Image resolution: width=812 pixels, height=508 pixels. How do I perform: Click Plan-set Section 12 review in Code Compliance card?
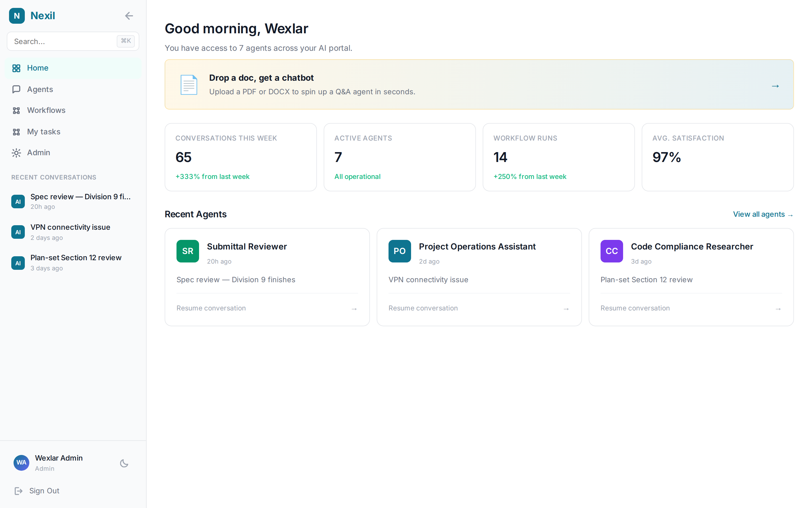point(646,279)
